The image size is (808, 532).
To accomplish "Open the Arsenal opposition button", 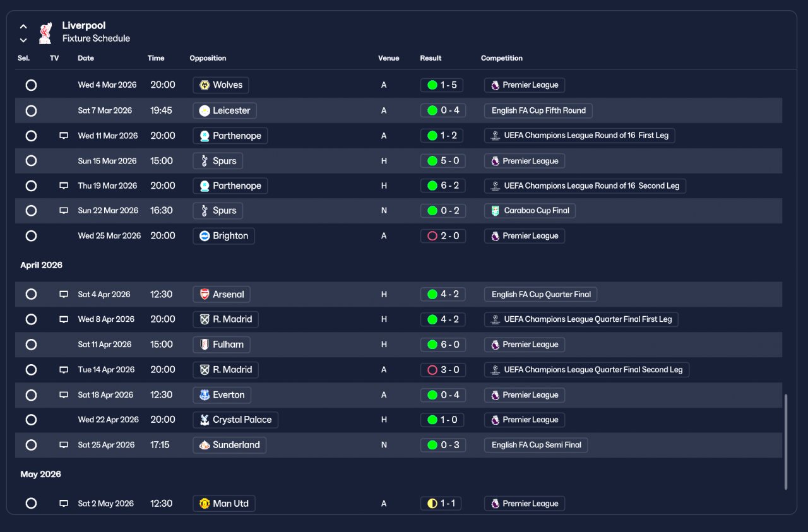I will (222, 294).
